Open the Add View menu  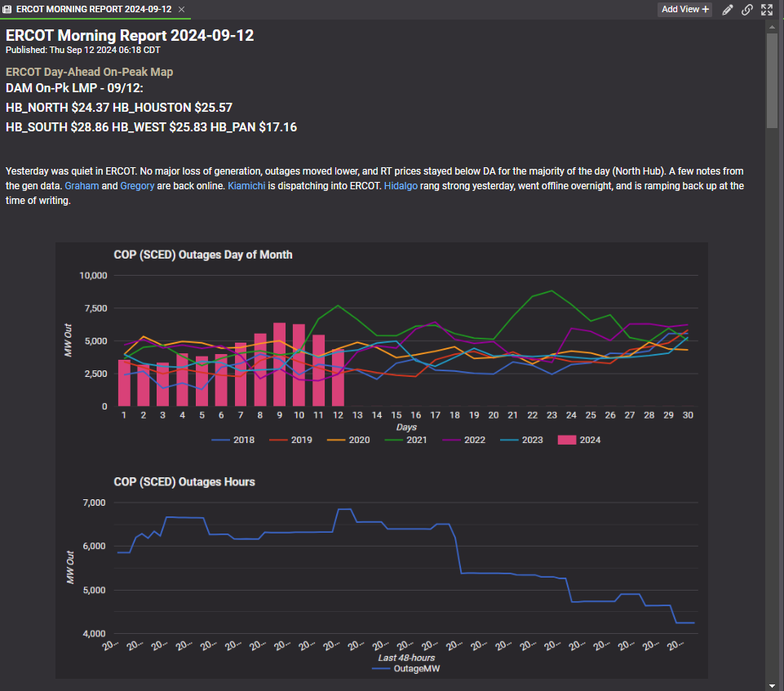pos(684,10)
